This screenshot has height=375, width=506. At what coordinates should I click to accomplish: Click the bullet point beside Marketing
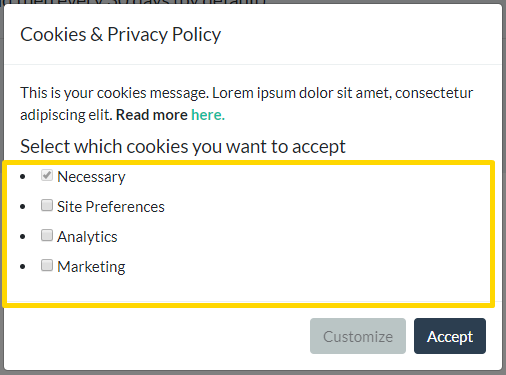coord(23,267)
